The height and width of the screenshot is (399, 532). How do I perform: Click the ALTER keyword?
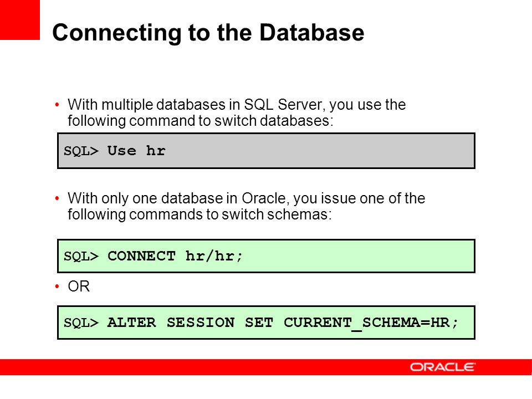[132, 323]
